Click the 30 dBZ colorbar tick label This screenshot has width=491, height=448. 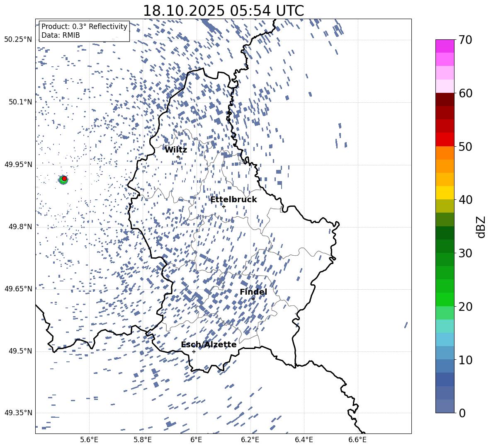(x=465, y=253)
